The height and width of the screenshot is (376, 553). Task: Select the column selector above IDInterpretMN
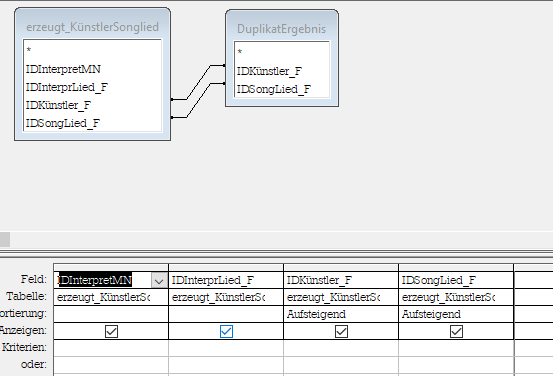(111, 267)
